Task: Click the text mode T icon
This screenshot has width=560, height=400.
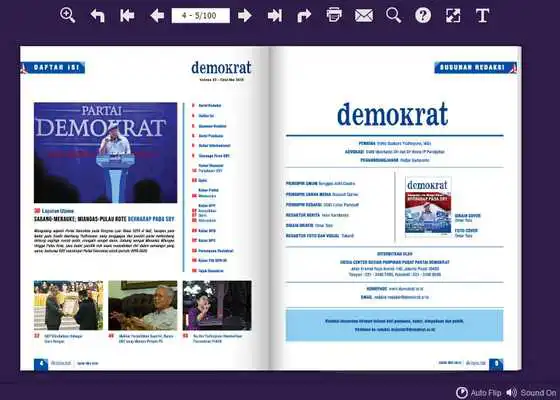Action: pos(482,16)
